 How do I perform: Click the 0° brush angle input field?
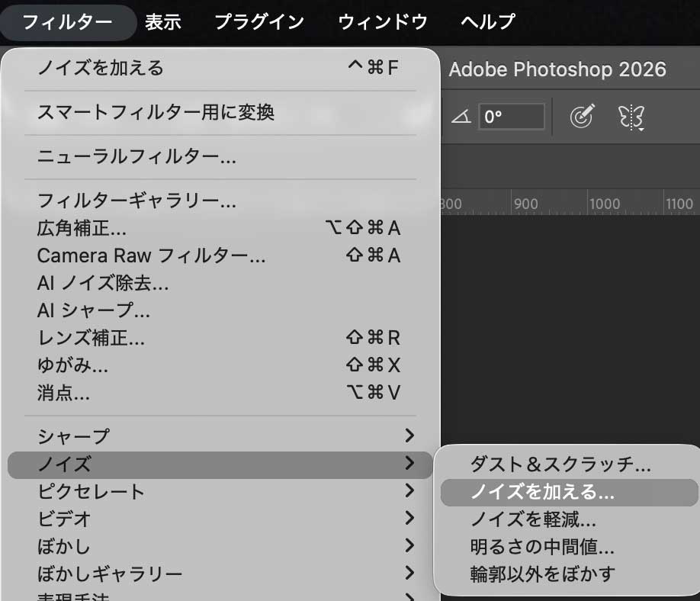tap(511, 116)
